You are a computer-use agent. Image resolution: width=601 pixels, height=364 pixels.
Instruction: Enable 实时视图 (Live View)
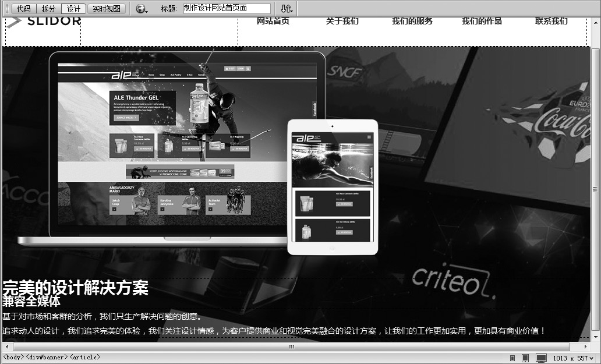pyautogui.click(x=106, y=8)
